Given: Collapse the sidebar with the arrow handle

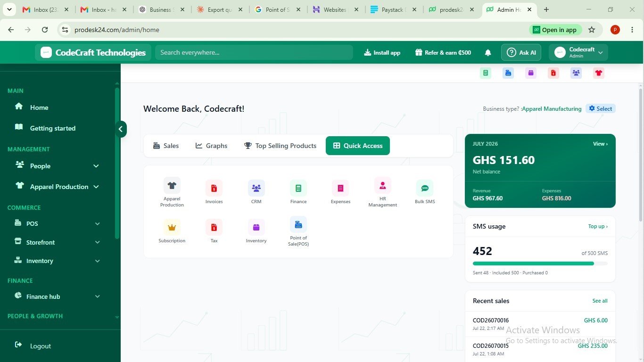Looking at the screenshot, I should (x=121, y=129).
